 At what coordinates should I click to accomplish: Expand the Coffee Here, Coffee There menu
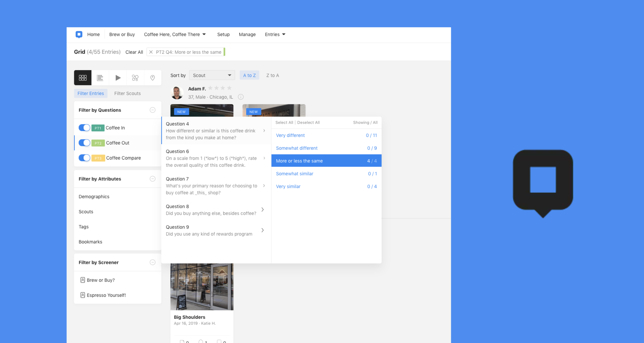(175, 35)
